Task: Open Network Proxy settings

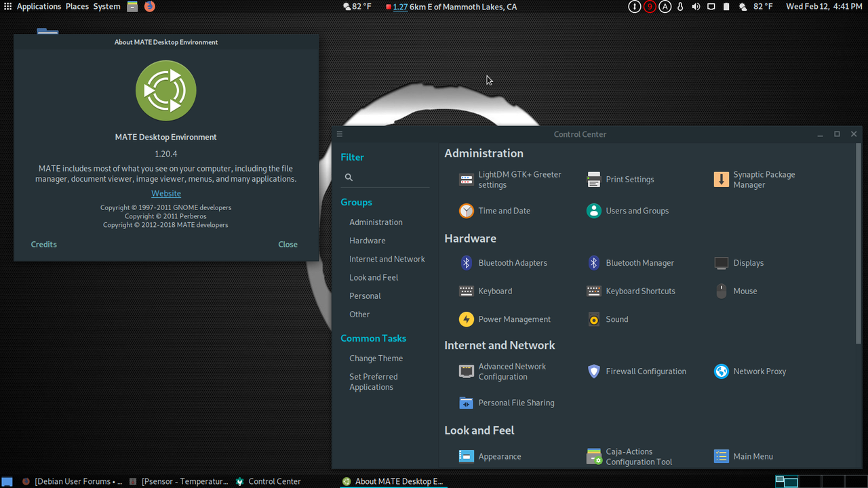Action: [x=750, y=371]
